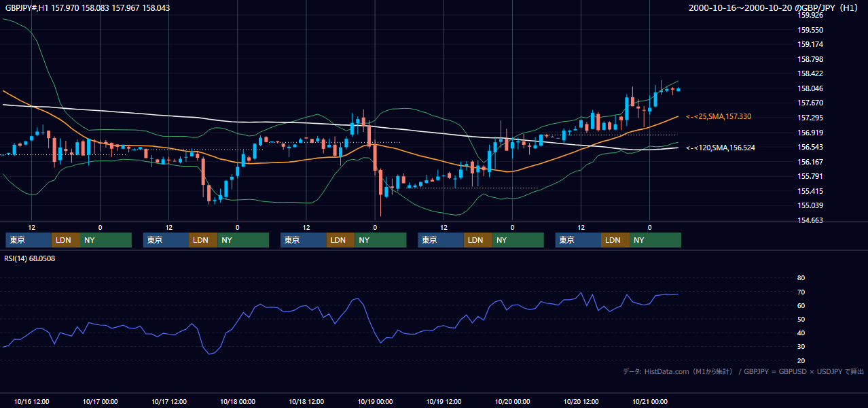Click the RSI 70 level label
The height and width of the screenshot is (408, 868).
[801, 292]
